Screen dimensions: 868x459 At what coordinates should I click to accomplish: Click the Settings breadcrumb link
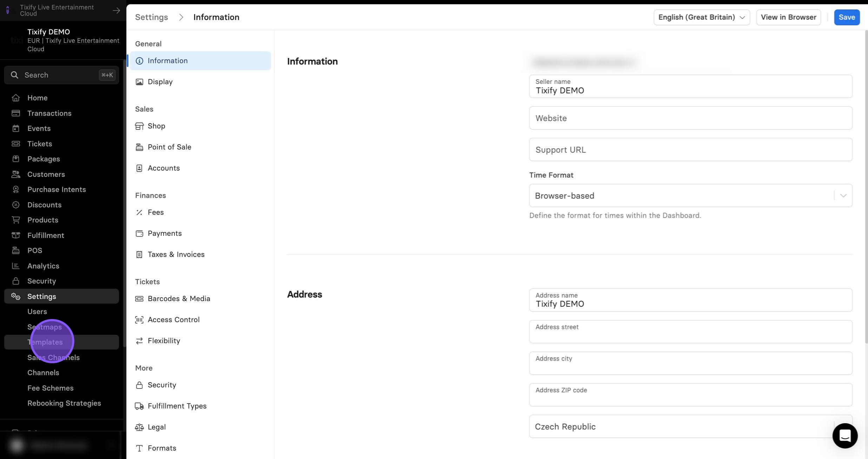point(151,17)
